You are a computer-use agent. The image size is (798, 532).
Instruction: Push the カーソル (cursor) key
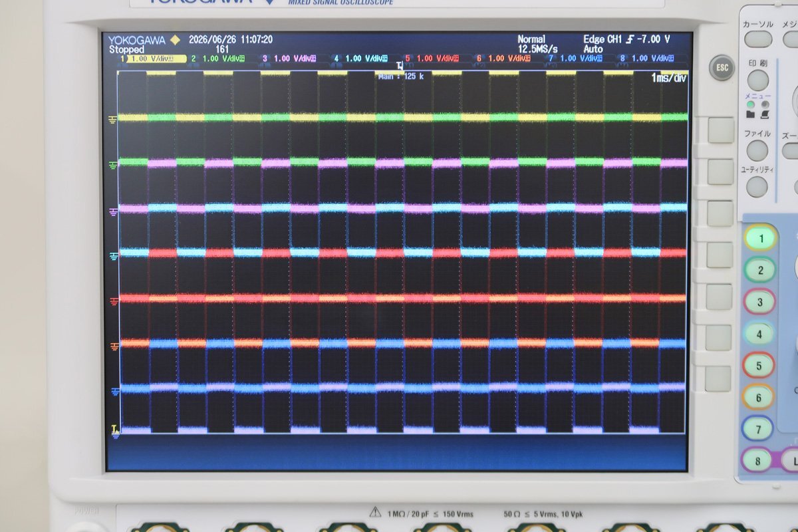coord(757,39)
